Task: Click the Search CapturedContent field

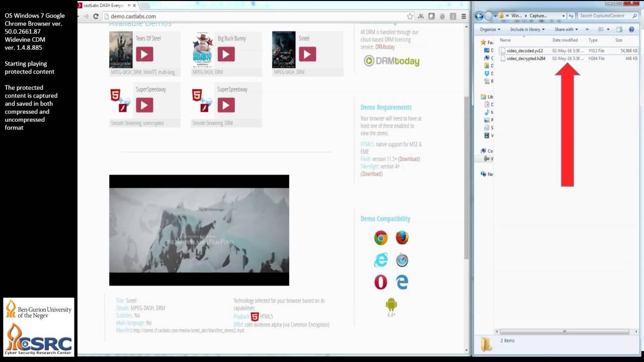Action: tap(604, 16)
